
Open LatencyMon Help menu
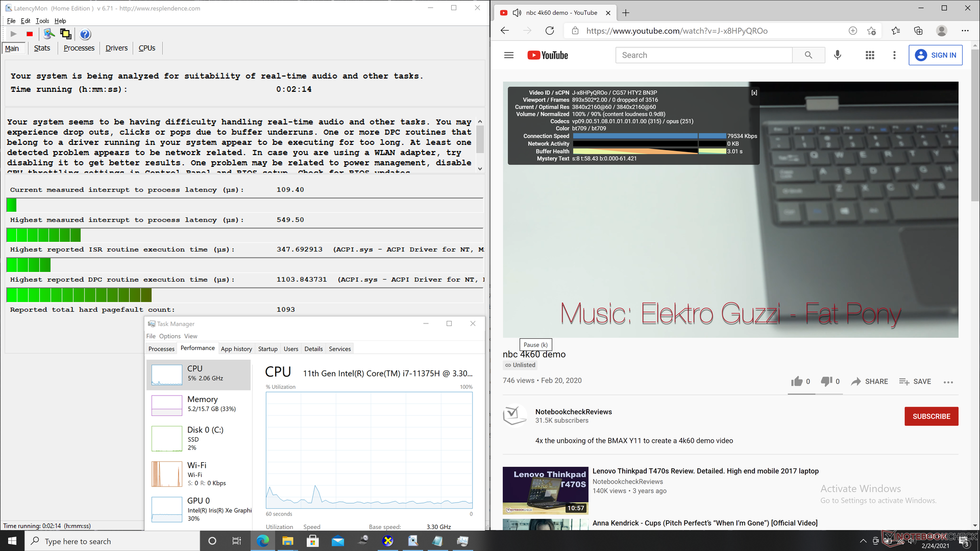[60, 21]
